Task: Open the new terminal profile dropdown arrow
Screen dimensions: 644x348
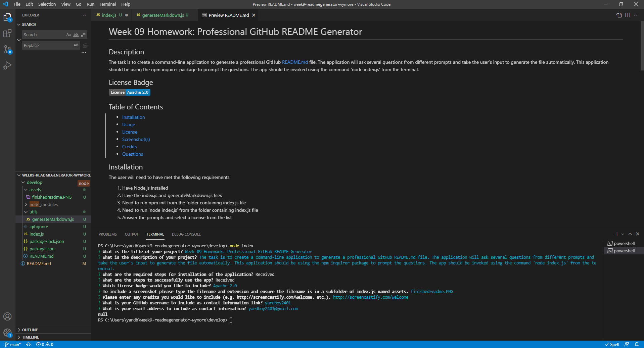Action: tap(623, 234)
